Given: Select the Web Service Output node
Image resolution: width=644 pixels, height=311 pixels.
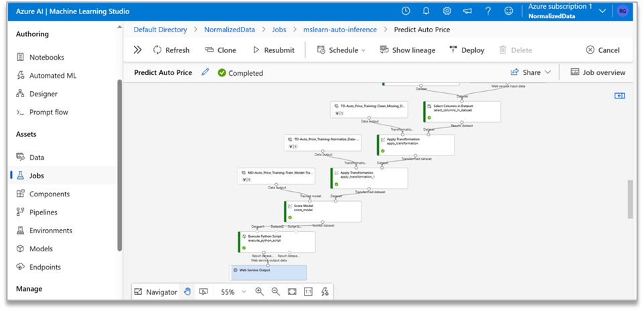Looking at the screenshot, I should click(x=268, y=273).
